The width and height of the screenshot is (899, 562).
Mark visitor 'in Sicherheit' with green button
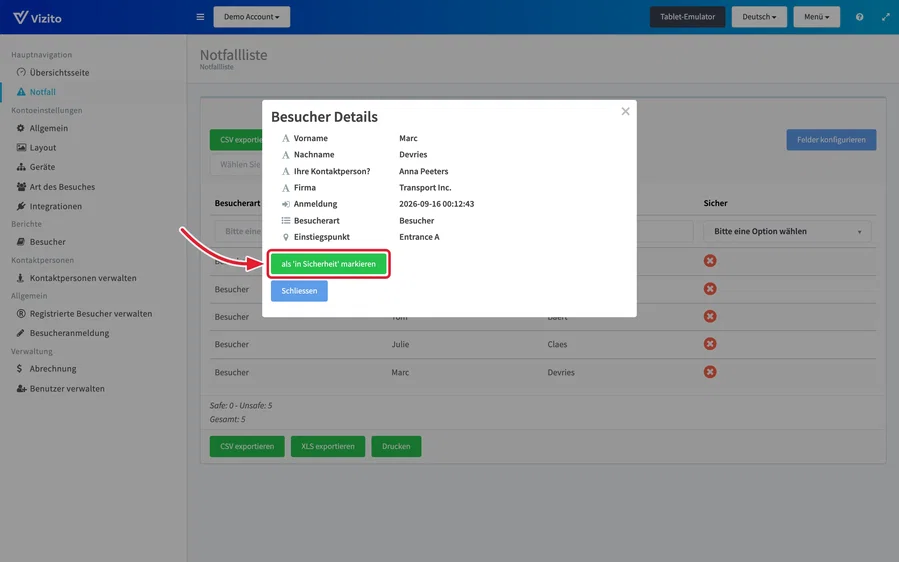click(329, 264)
